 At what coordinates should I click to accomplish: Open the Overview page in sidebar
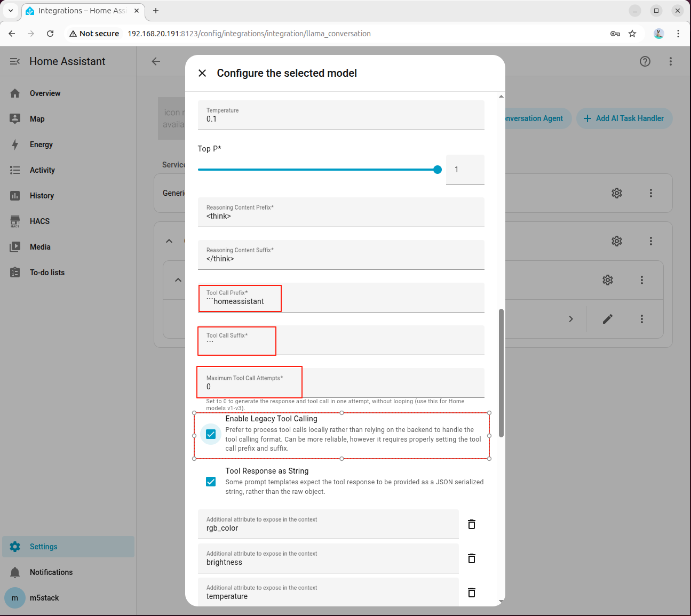click(45, 93)
